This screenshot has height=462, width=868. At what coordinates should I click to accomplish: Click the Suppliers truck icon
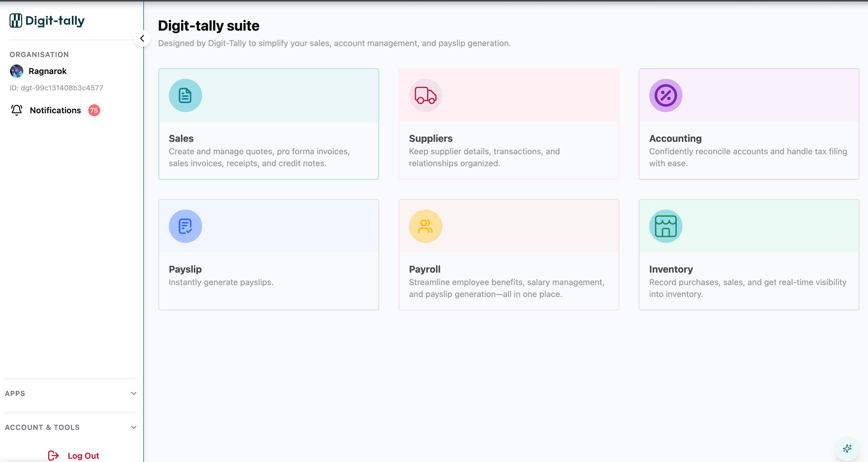point(425,95)
